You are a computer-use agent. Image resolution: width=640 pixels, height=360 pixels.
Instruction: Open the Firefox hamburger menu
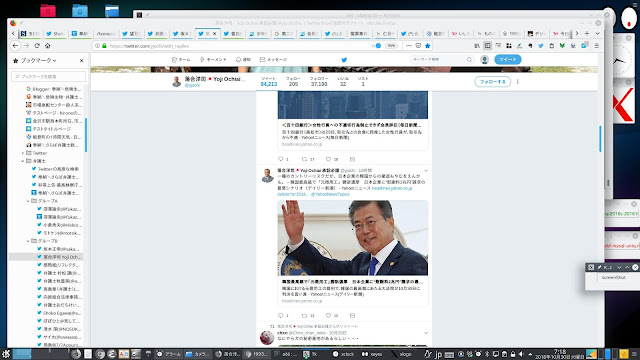click(x=597, y=46)
